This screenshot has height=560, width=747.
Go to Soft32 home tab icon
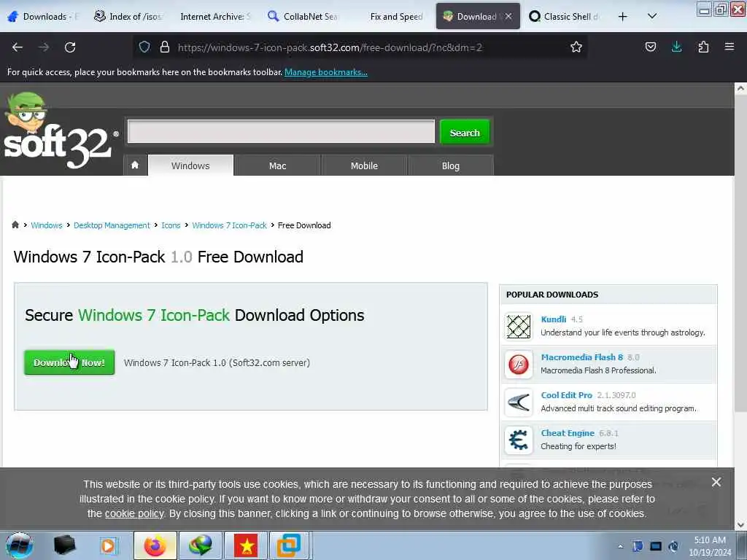coord(135,166)
